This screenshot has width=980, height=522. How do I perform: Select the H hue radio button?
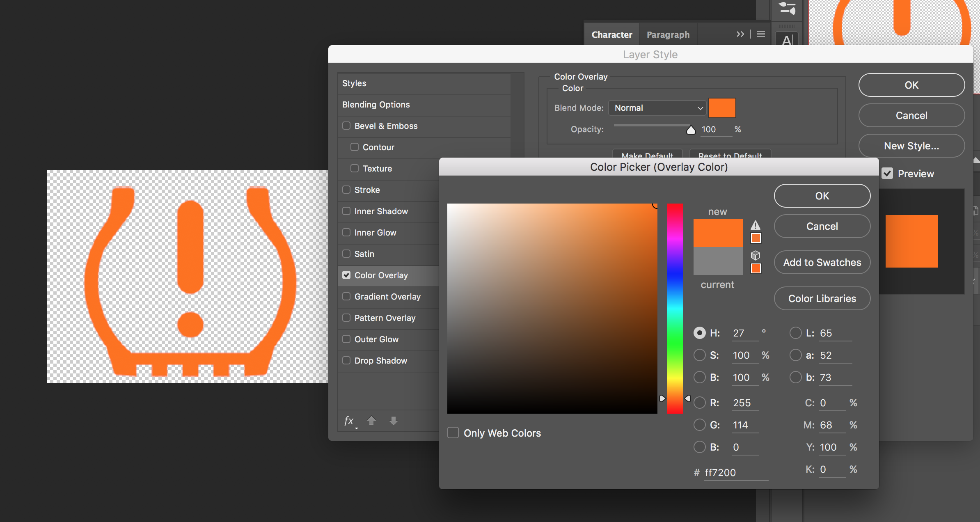point(700,333)
